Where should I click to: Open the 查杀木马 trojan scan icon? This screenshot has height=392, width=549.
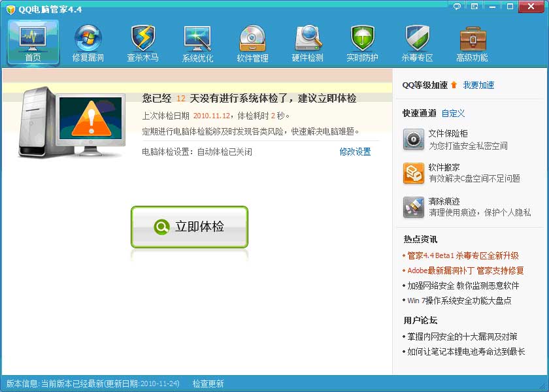[143, 38]
